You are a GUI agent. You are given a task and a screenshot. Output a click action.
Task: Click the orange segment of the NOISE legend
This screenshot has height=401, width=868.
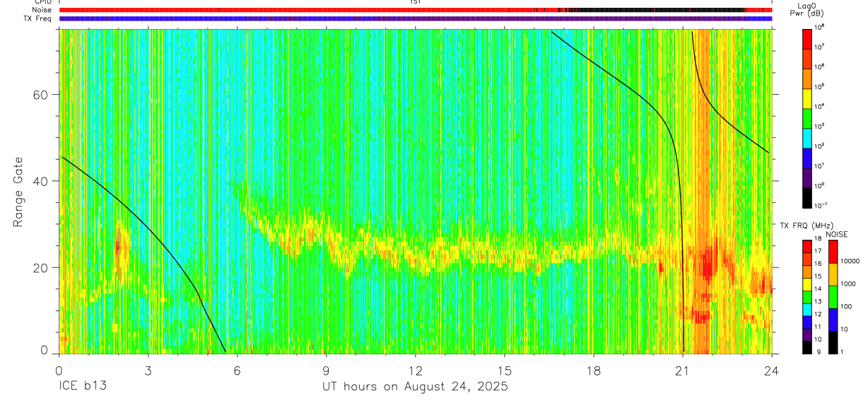tap(833, 274)
